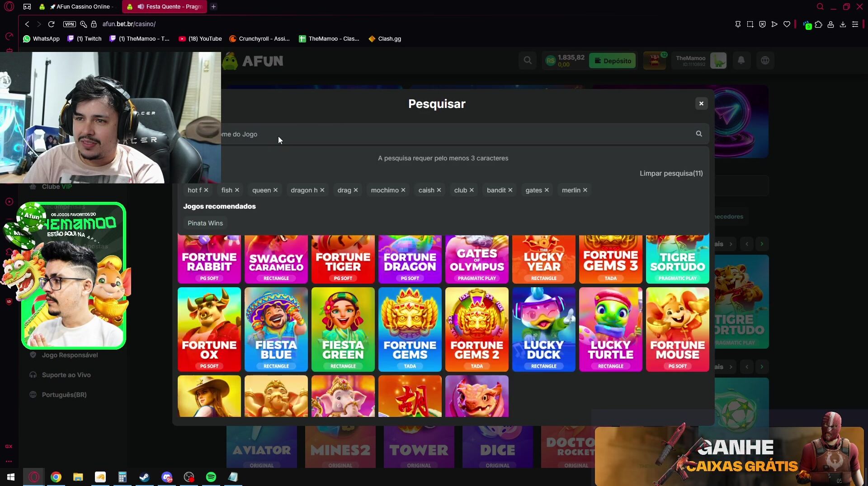The height and width of the screenshot is (486, 868).
Task: Click the Depósito button
Action: coord(612,61)
